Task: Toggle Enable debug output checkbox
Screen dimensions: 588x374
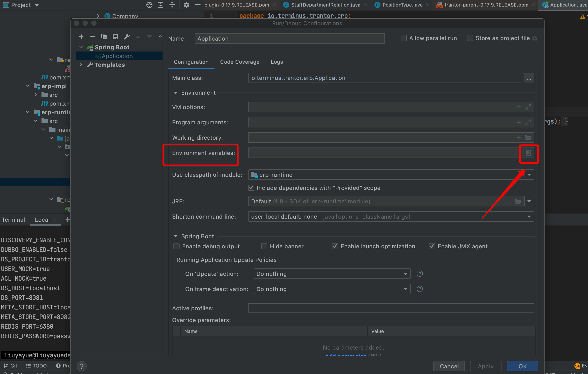Action: tap(176, 246)
